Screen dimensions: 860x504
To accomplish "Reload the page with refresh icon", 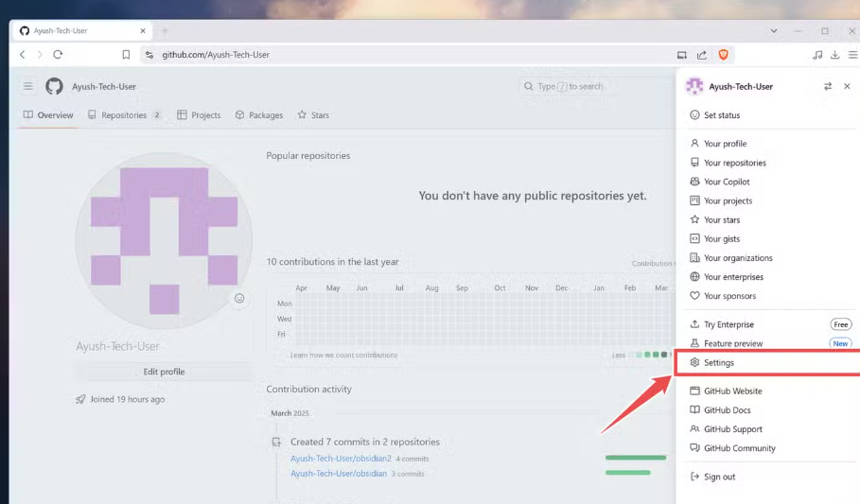I will pos(58,54).
